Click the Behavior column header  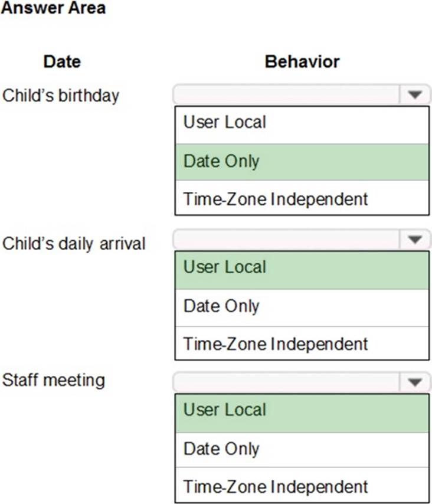(302, 61)
